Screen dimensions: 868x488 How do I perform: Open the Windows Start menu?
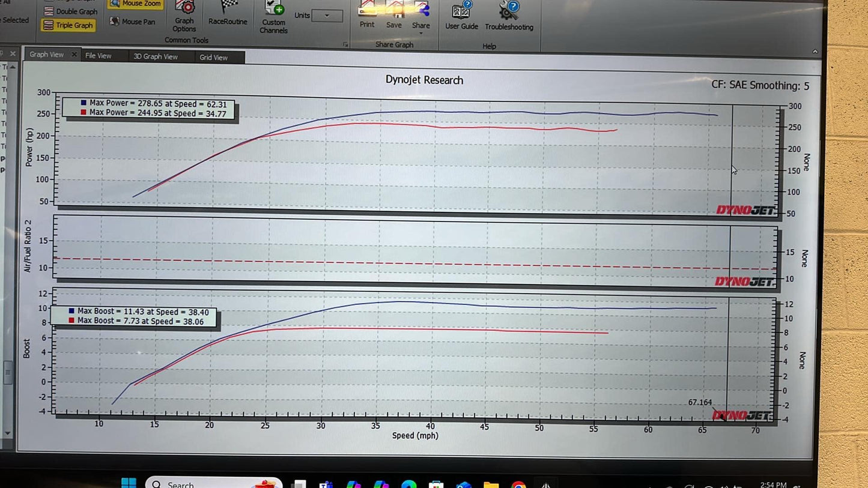(129, 483)
